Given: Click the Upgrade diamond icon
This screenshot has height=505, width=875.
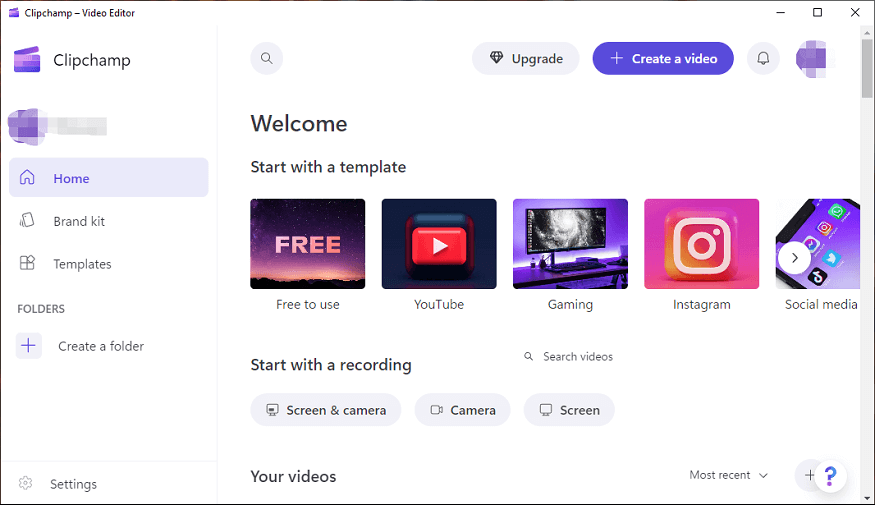Looking at the screenshot, I should (x=496, y=57).
